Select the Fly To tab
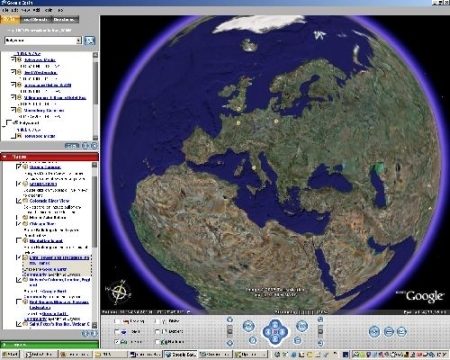This screenshot has width=450, height=360. [10, 19]
